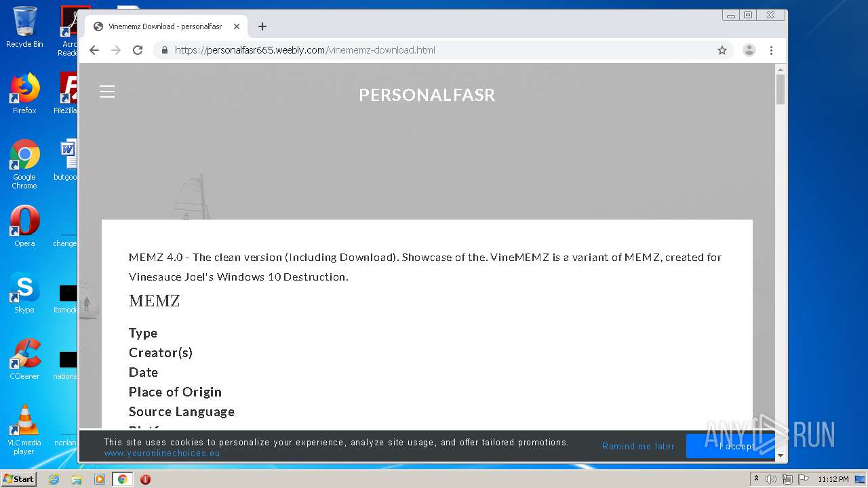Open the Chrome three-dot menu
868x488 pixels.
click(771, 50)
